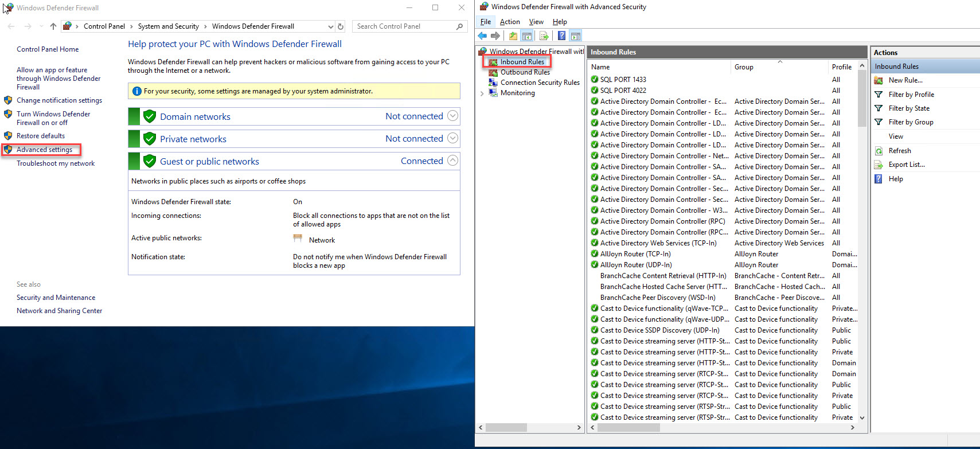Click Filter by Profile funnel icon
This screenshot has width=980, height=449.
coord(879,95)
